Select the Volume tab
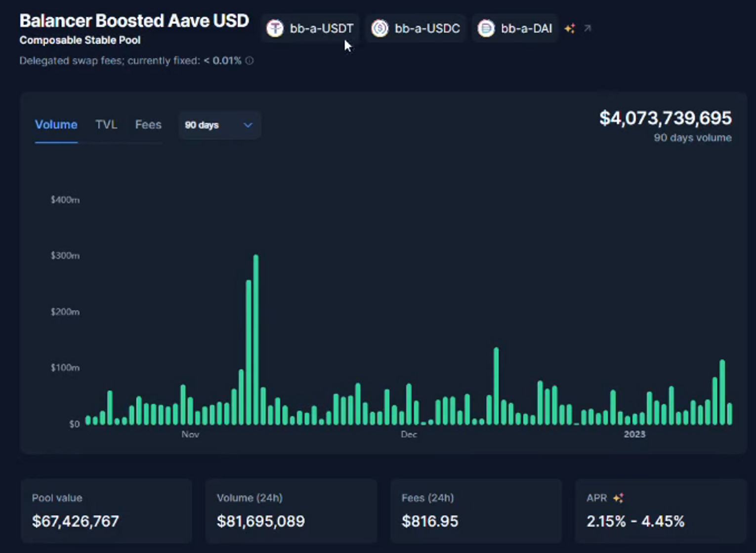Viewport: 756px width, 553px height. (56, 125)
